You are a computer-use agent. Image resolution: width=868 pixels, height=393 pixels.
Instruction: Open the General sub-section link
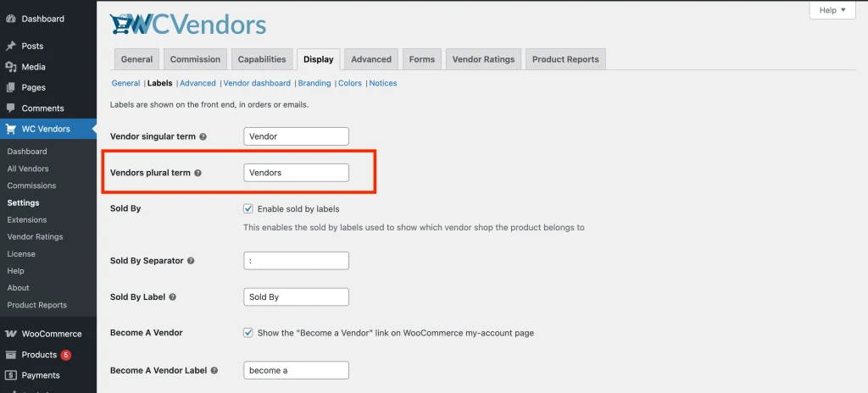click(125, 83)
